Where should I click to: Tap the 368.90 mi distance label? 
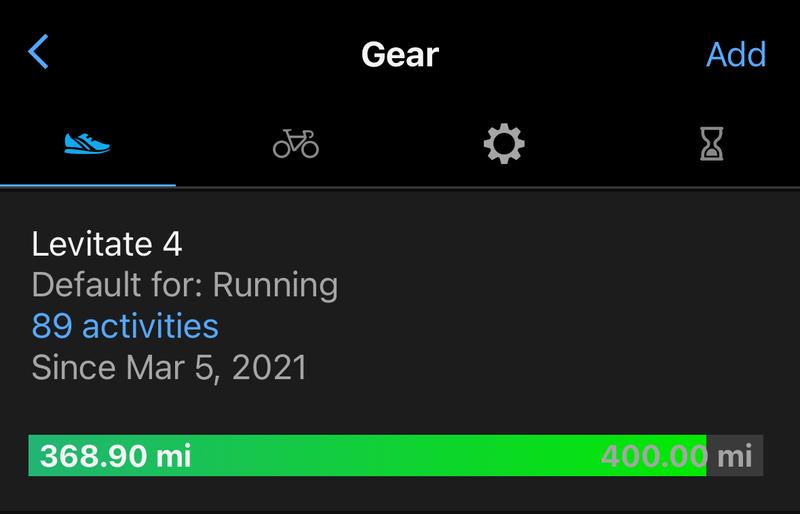tap(115, 456)
